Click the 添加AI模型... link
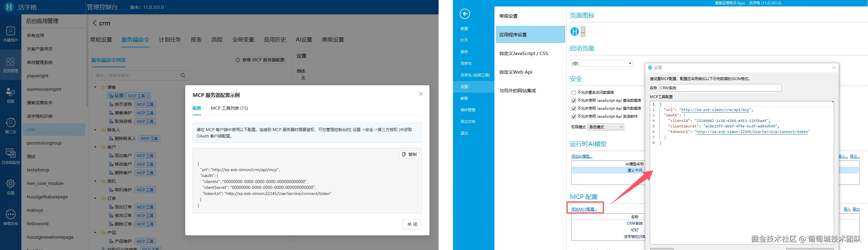This screenshot has height=250, width=868. pos(582,156)
